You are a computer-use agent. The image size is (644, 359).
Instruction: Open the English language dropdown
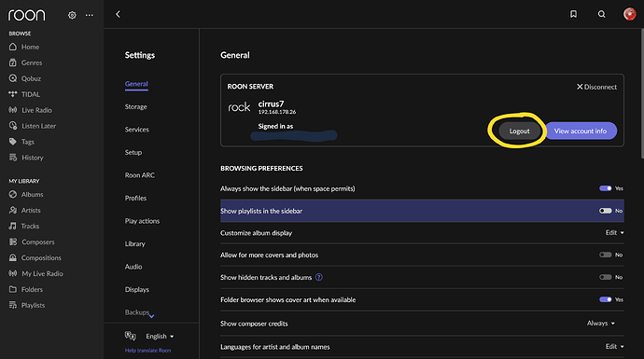(x=160, y=336)
